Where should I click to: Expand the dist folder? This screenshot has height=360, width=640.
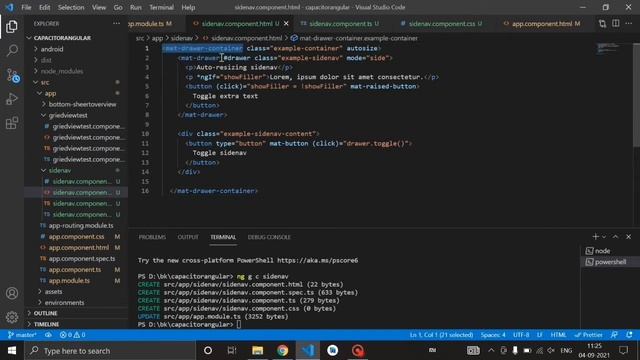click(46, 60)
